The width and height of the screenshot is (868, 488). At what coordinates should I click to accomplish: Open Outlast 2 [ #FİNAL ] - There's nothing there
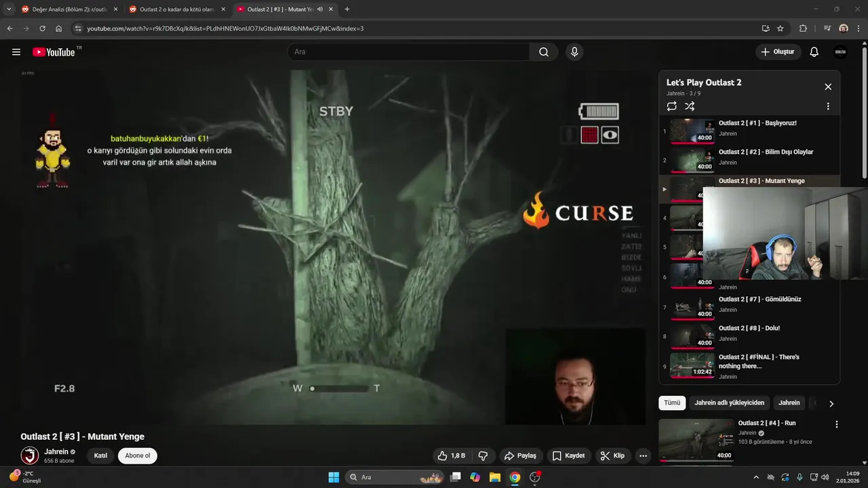pyautogui.click(x=749, y=366)
